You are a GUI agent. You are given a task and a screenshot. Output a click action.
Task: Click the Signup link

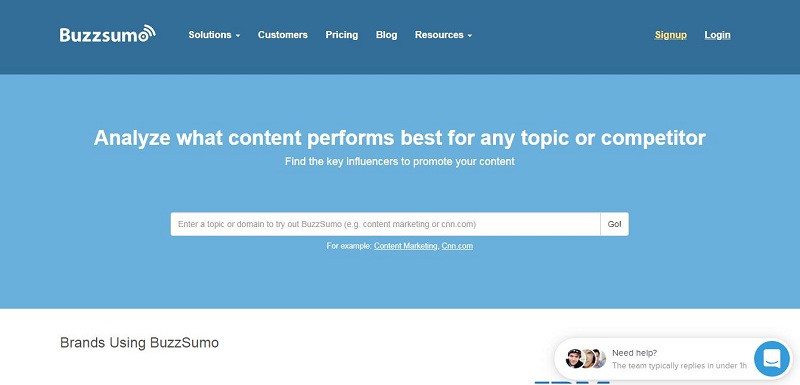pyautogui.click(x=670, y=35)
